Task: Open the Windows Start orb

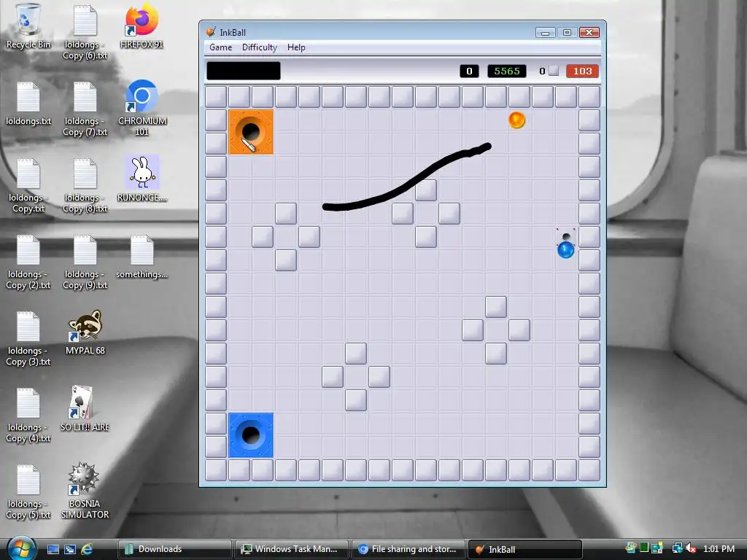Action: 21,548
